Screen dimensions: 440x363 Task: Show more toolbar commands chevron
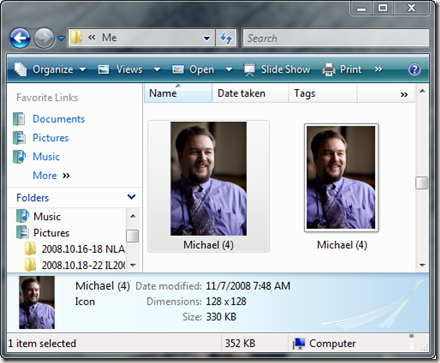[378, 69]
